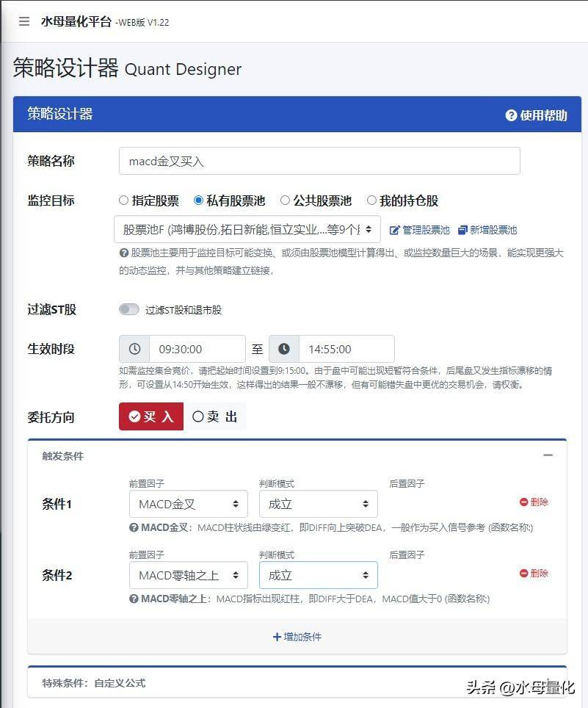Choose the 买入 buy direction button

(x=151, y=416)
